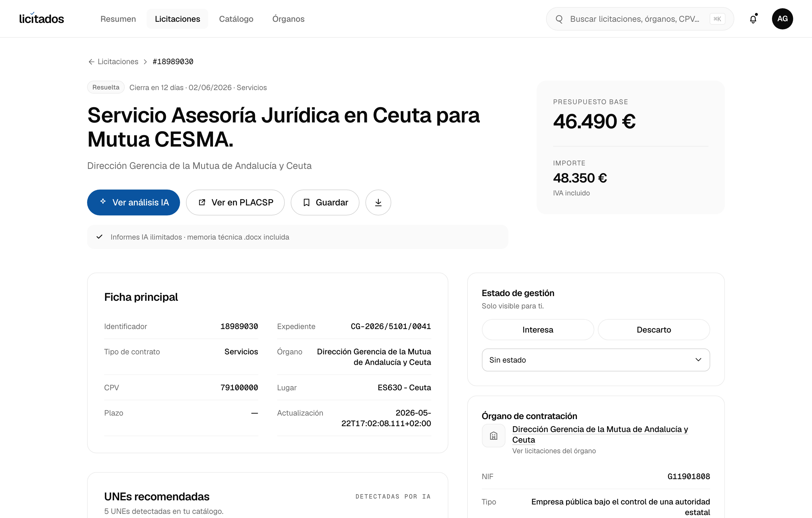Click presupuesto base 46.490 €
Image resolution: width=812 pixels, height=518 pixels.
tap(594, 121)
